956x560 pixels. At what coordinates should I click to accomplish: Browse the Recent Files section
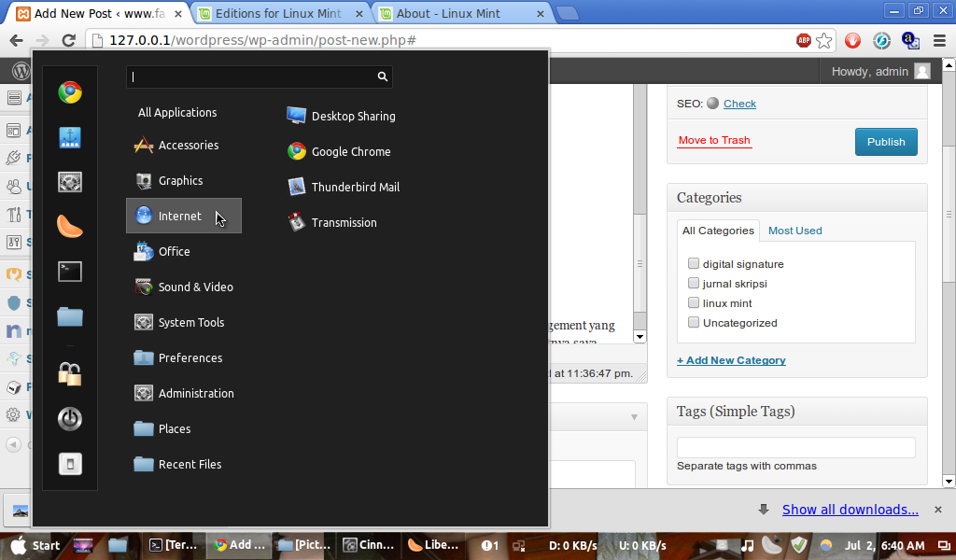tap(190, 464)
